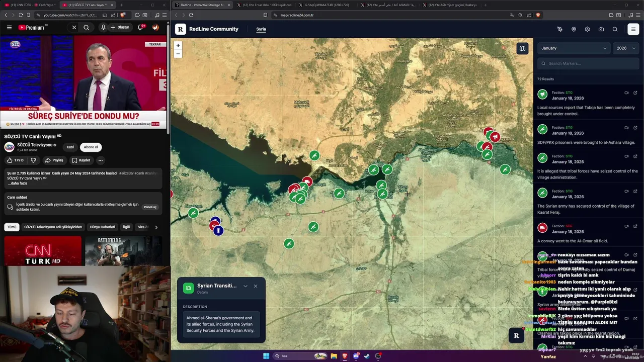Select the İlgili filter chip
The height and width of the screenshot is (362, 644).
coord(126,227)
